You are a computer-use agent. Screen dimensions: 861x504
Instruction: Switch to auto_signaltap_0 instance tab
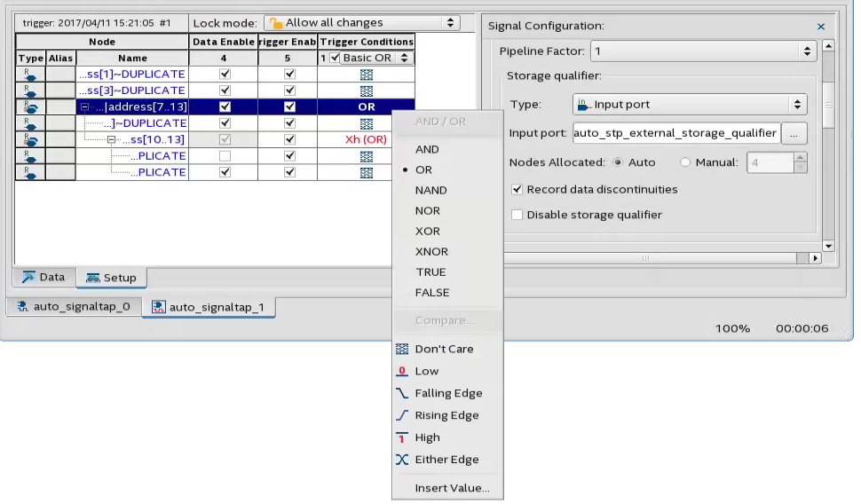pyautogui.click(x=74, y=307)
